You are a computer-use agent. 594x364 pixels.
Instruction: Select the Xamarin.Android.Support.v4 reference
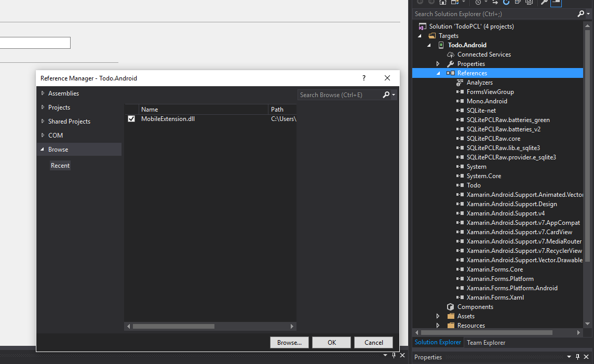tap(505, 213)
